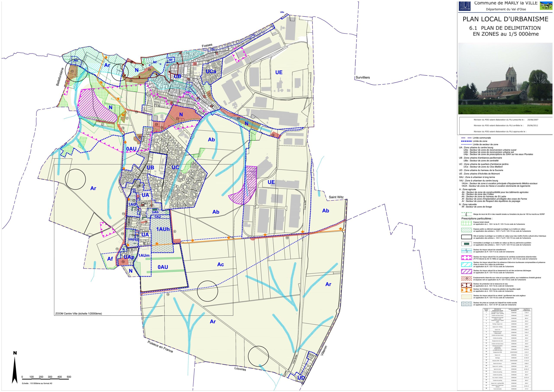Screen dimensions: 554x392
Task: Click the orange aquifer pollution limitation symbol
Action: [x=466, y=290]
